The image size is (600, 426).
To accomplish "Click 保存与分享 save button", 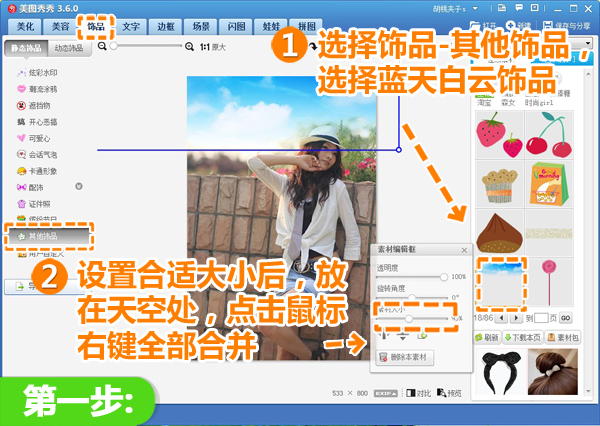I will pyautogui.click(x=567, y=26).
